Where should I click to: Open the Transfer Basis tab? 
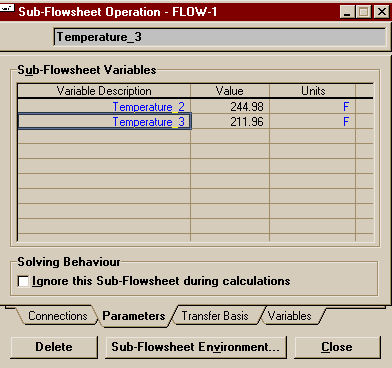[215, 316]
